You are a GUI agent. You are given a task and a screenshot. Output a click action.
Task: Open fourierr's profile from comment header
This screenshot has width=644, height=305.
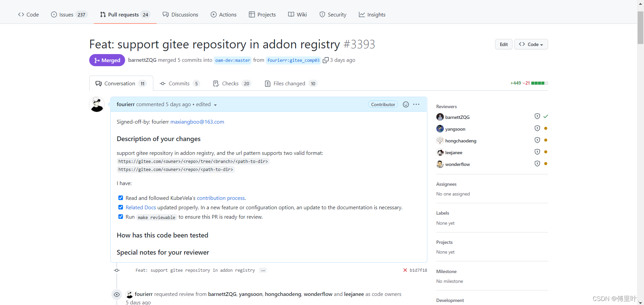(x=125, y=104)
